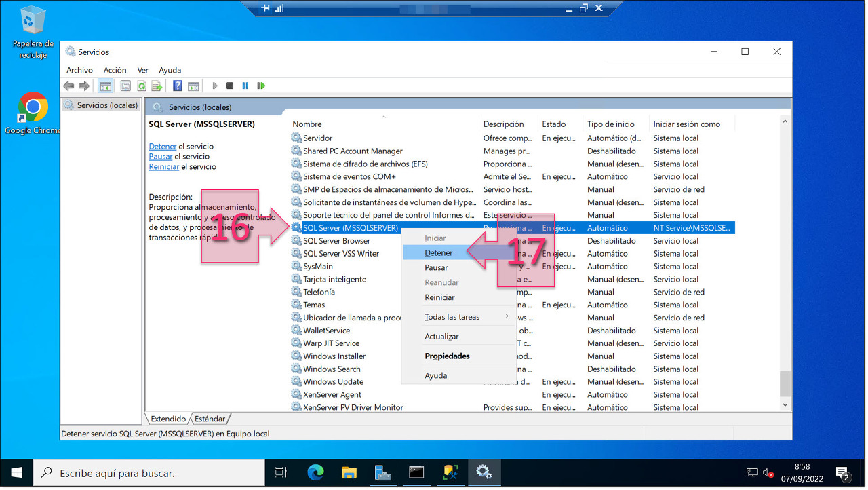
Task: Click the Refresh toolbar icon
Action: [142, 86]
